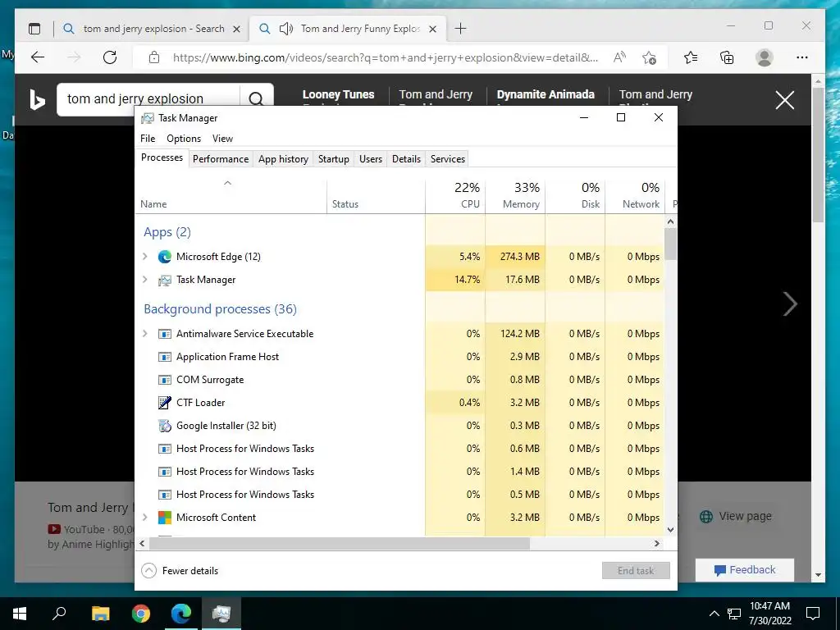Expand the Microsoft Edge (12) process group
The height and width of the screenshot is (630, 840).
(x=144, y=257)
